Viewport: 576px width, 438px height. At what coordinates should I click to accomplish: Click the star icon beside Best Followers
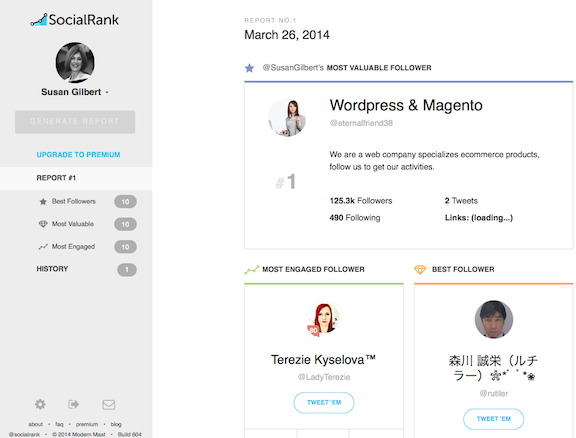(x=43, y=201)
